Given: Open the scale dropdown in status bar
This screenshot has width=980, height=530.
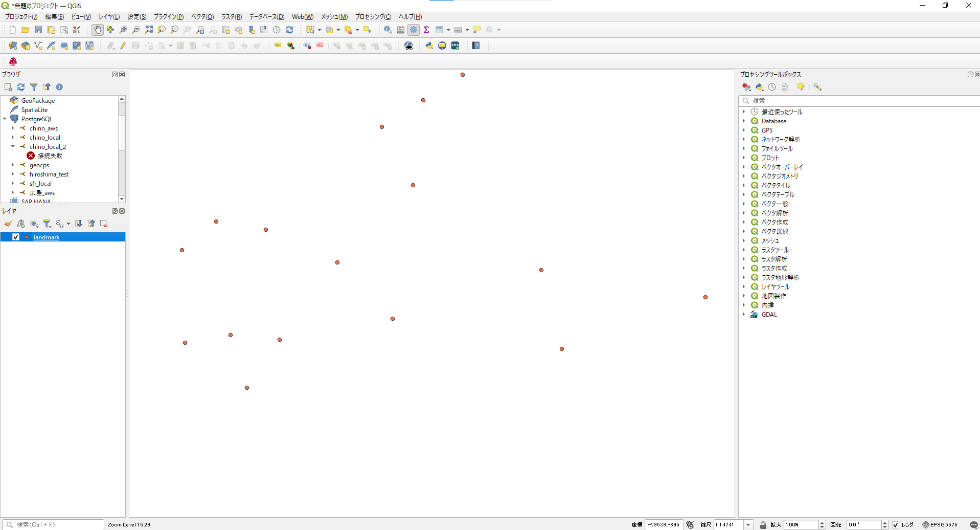Looking at the screenshot, I should (748, 524).
